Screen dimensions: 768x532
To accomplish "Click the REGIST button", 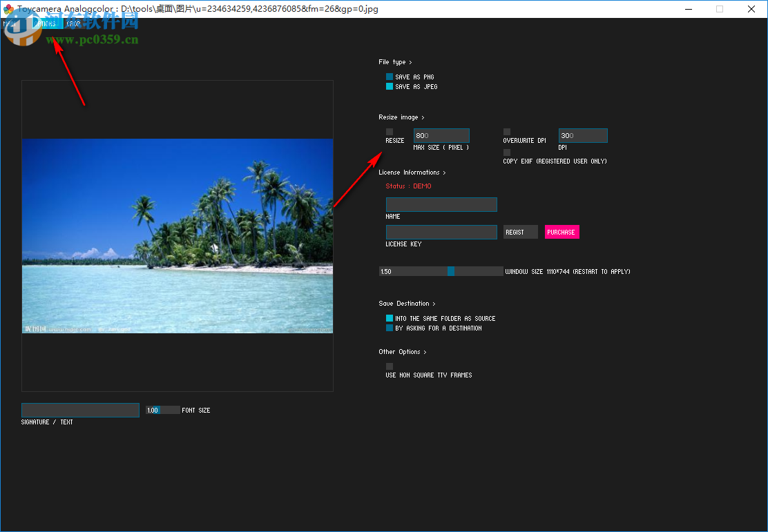I will pos(521,232).
